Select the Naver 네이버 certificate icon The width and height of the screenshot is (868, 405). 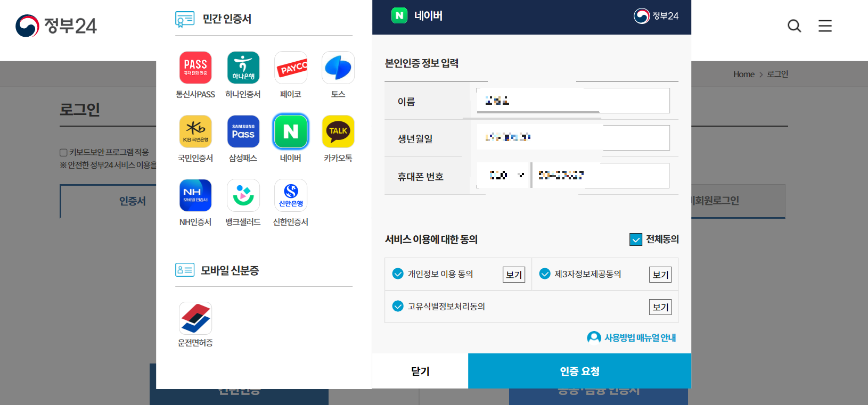click(291, 131)
